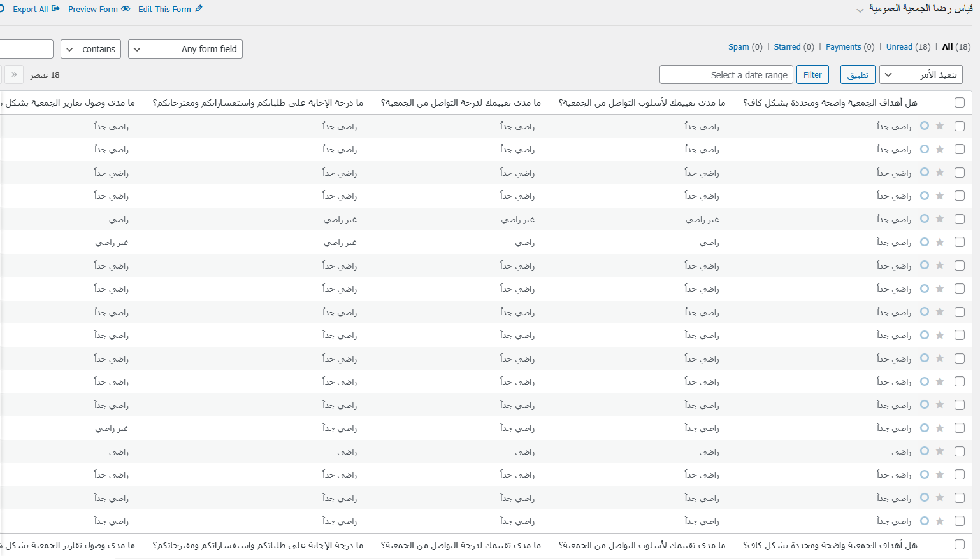Viewport: 980px width, 559px height.
Task: Star the first entry in the list
Action: [940, 126]
